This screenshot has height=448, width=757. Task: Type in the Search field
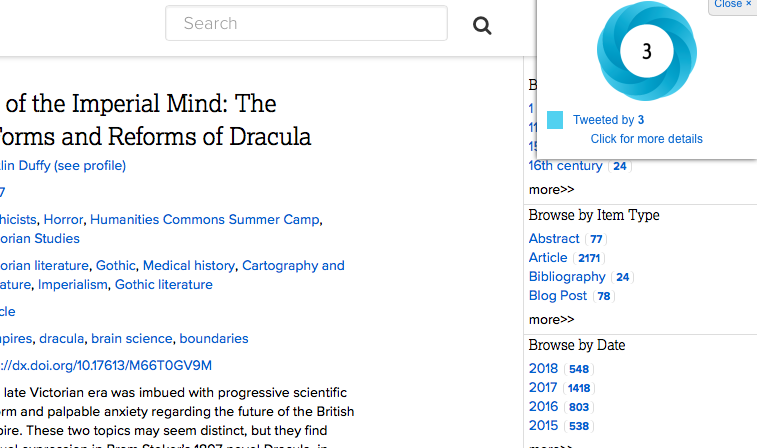tap(306, 24)
